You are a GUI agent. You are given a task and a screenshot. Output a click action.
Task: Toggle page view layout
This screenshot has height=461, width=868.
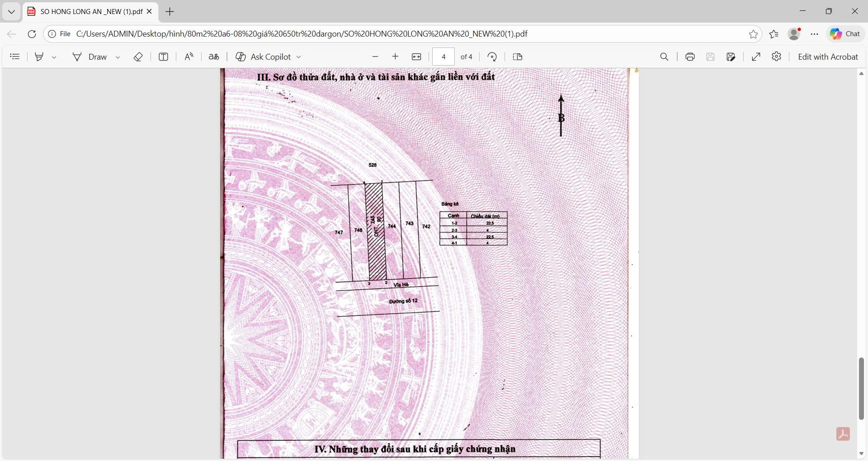tap(518, 57)
